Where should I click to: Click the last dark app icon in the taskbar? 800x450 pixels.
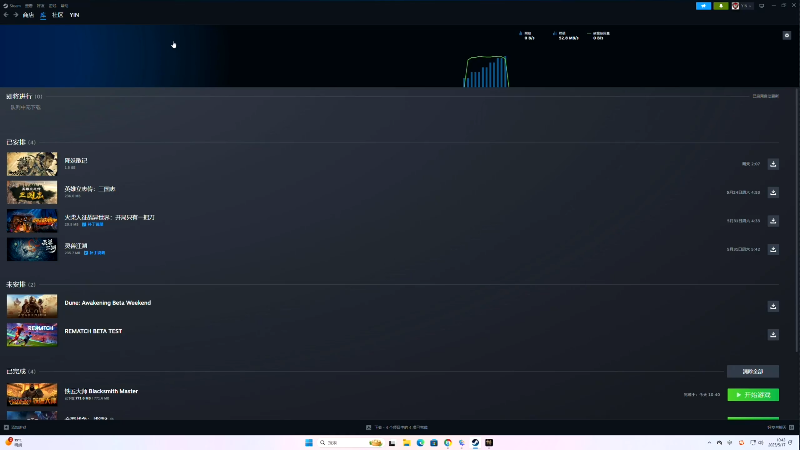(489, 442)
